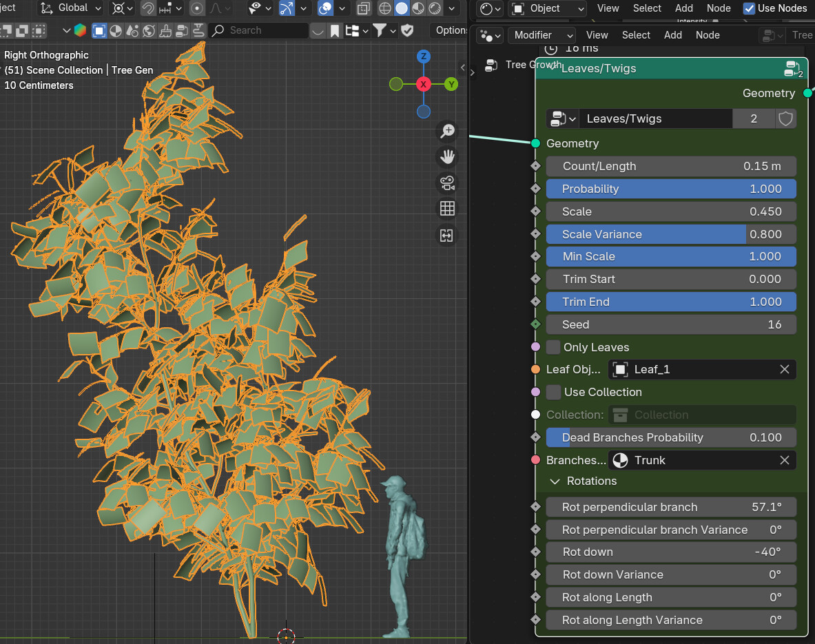Adjust Dead Branches Probability slider

point(671,437)
